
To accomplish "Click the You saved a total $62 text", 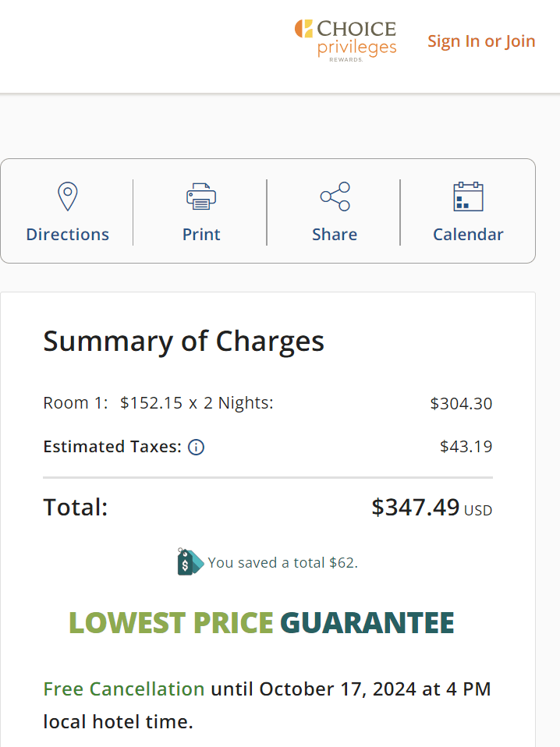I will click(282, 563).
